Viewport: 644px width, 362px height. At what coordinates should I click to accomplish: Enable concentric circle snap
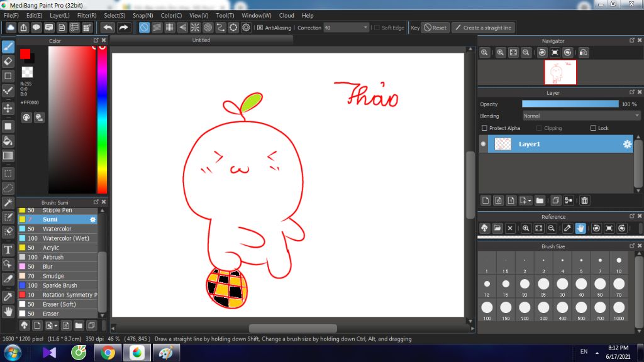pos(208,28)
